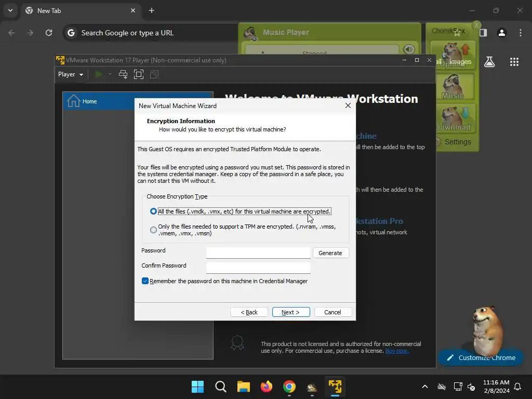Open File Explorer from the taskbar

243,387
